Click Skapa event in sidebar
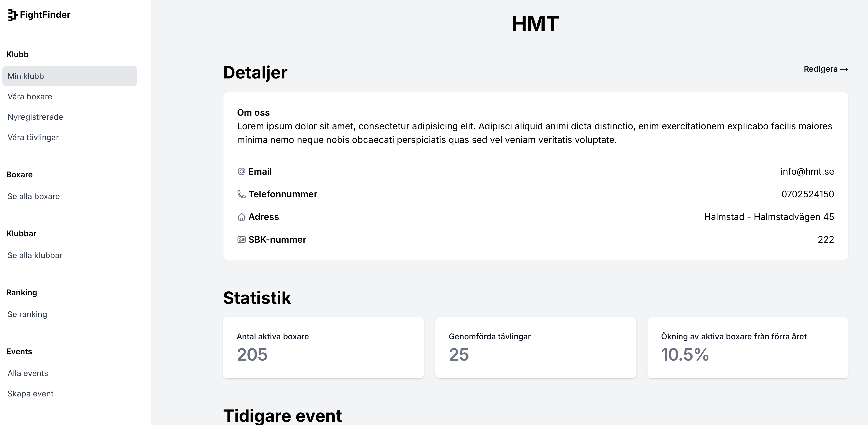 (30, 394)
